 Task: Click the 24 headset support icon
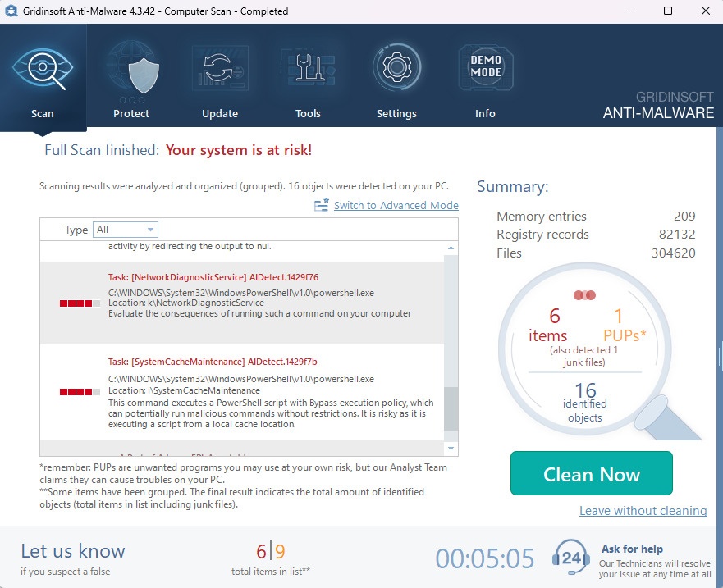[x=571, y=558]
